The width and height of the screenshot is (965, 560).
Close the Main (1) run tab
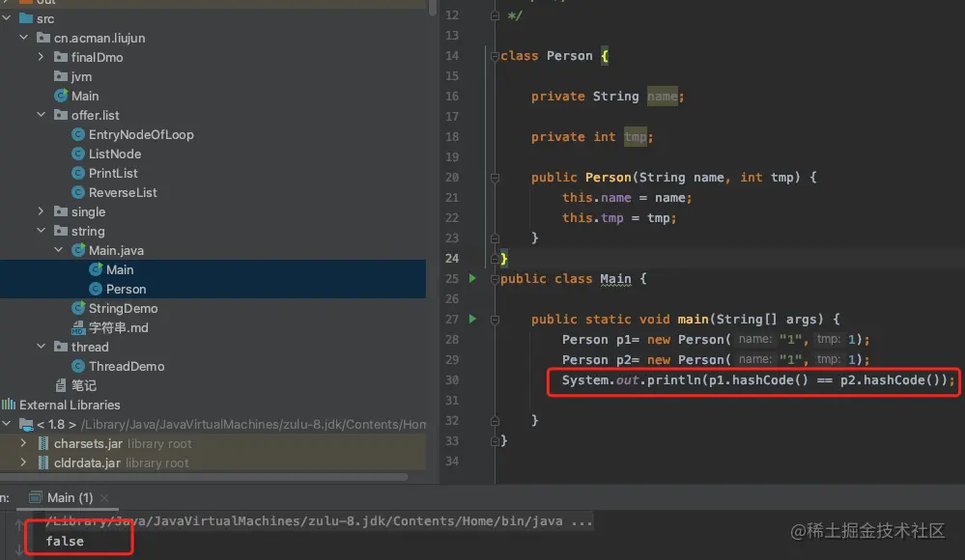104,498
